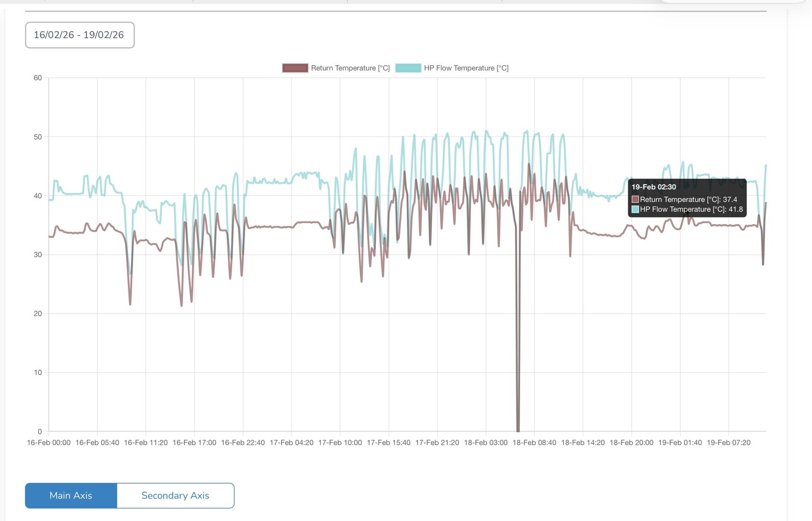
Task: Click the 60 y-axis tick label
Action: 38,78
